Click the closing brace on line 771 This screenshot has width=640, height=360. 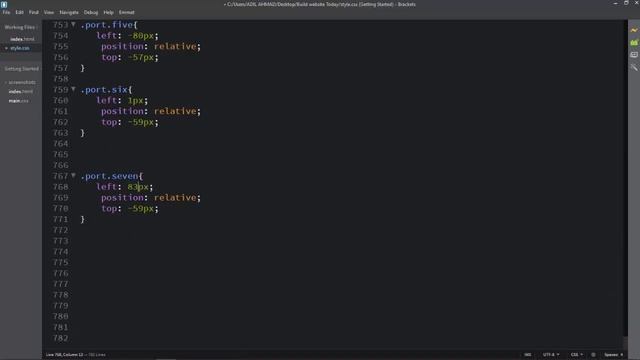83,219
